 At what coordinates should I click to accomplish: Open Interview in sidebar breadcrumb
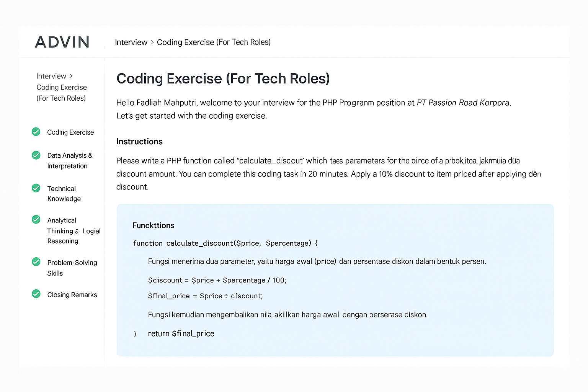click(x=51, y=76)
